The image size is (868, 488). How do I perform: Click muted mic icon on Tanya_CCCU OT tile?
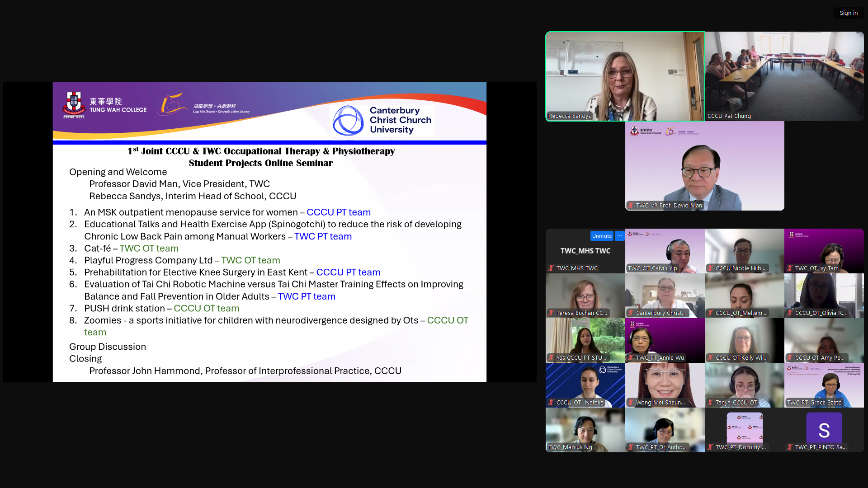tap(711, 403)
